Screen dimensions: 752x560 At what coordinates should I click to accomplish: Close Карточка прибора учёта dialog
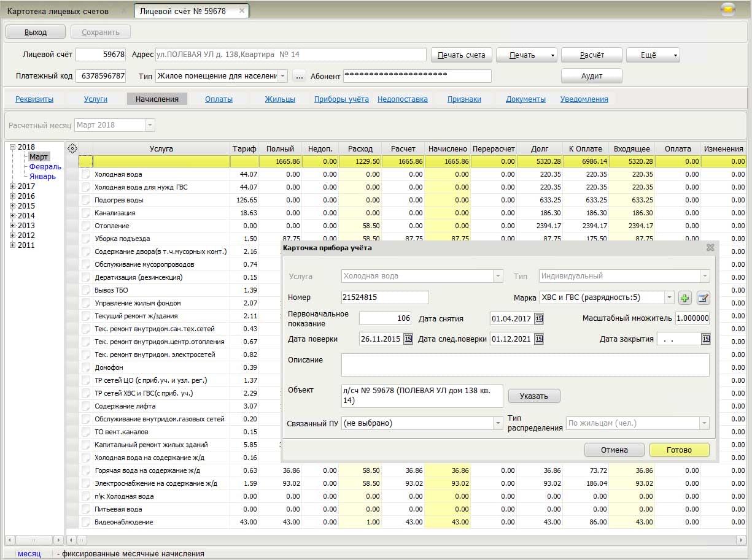pos(710,248)
